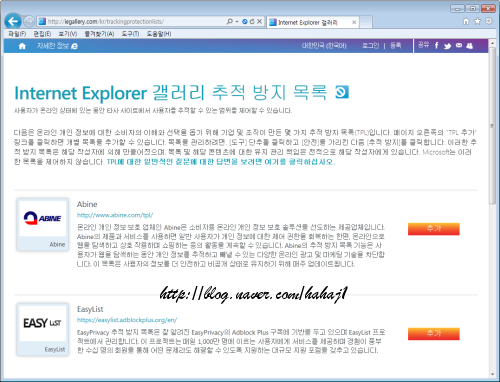This screenshot has height=382, width=500.
Task: Stop loading with the X in address bar
Action: pyautogui.click(x=260, y=21)
